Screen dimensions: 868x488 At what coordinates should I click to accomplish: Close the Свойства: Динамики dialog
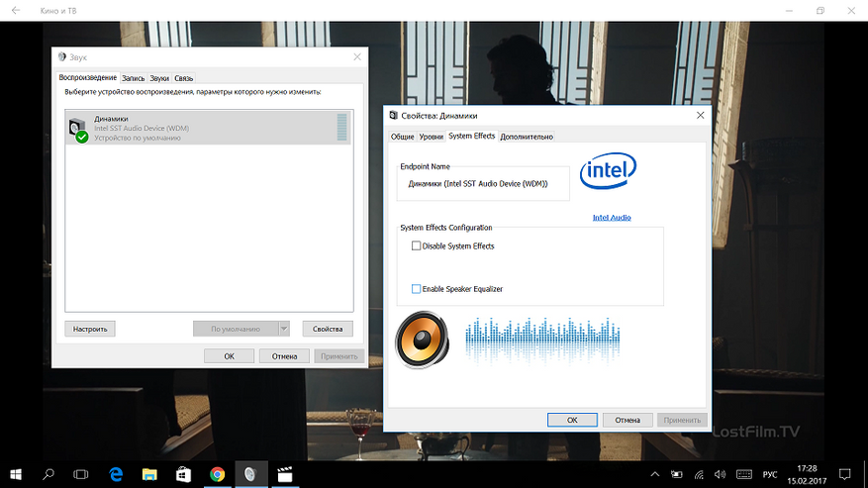click(701, 115)
